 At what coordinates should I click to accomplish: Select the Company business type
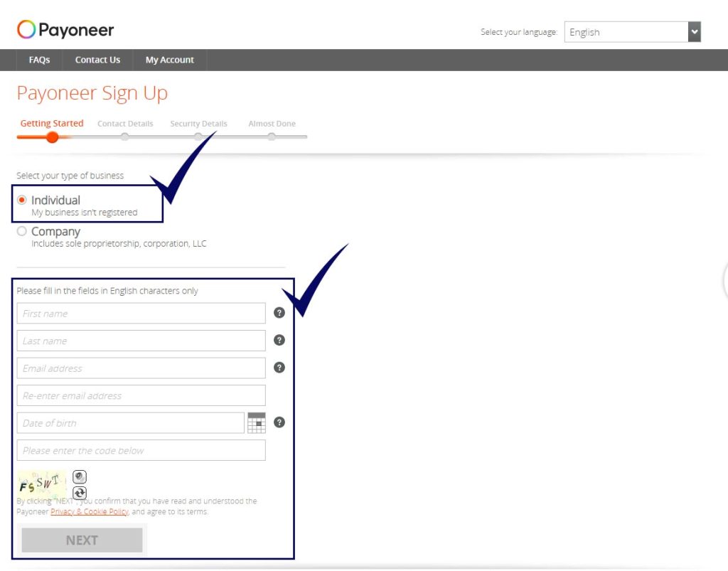click(x=22, y=231)
